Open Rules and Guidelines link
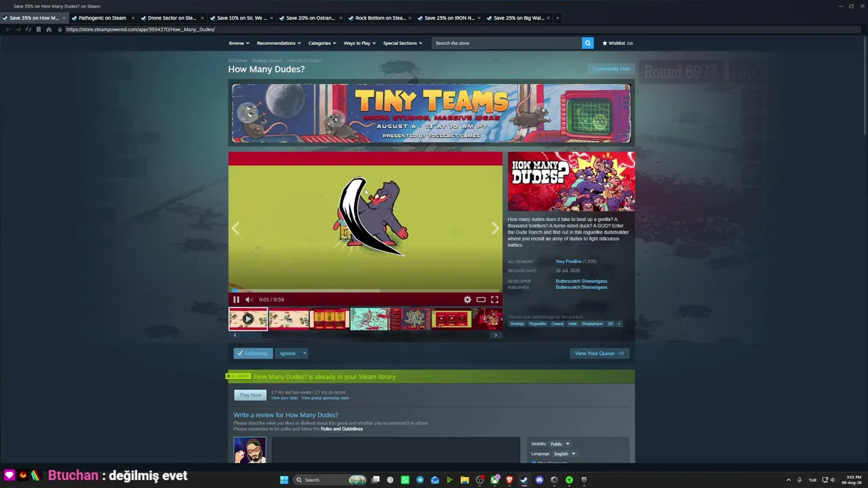 (342, 429)
